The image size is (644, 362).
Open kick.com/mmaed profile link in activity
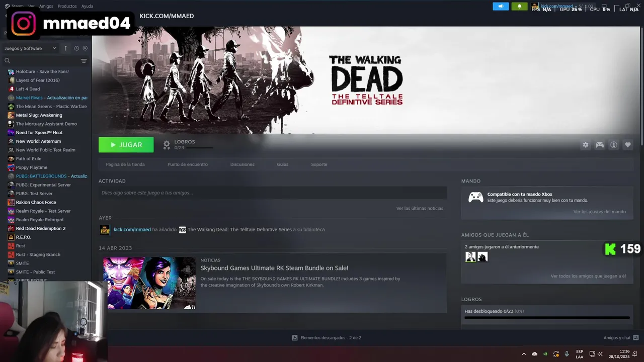coord(132,229)
